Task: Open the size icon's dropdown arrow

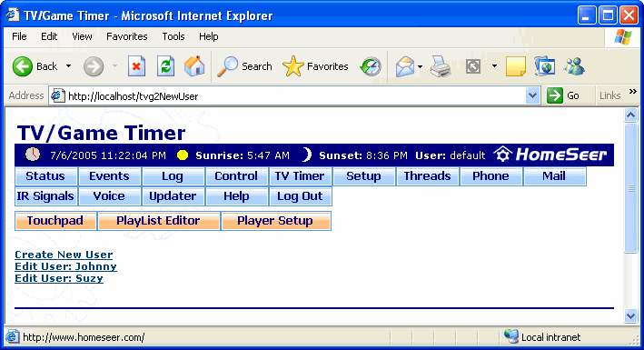Action: tap(494, 66)
